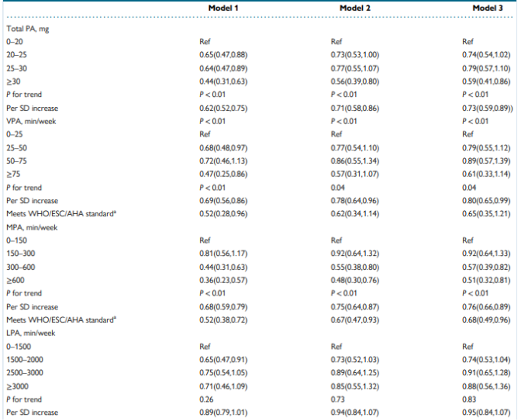521x420 pixels.
Task: Click the MPA, min/week section label
Action: (32, 227)
